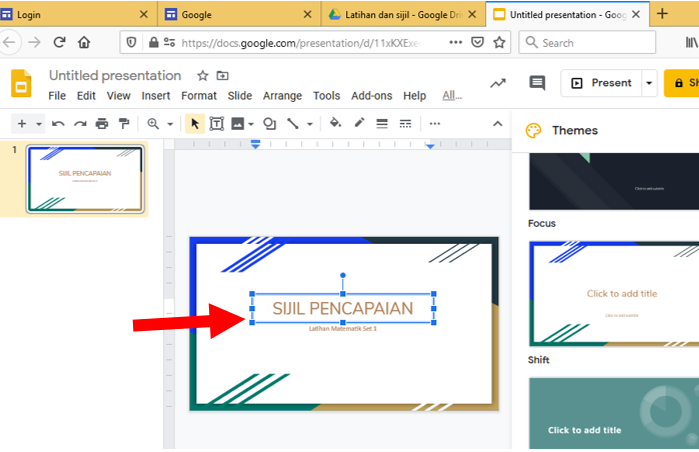The width and height of the screenshot is (699, 452).
Task: Rename the Untitled presentation title
Action: click(x=115, y=75)
